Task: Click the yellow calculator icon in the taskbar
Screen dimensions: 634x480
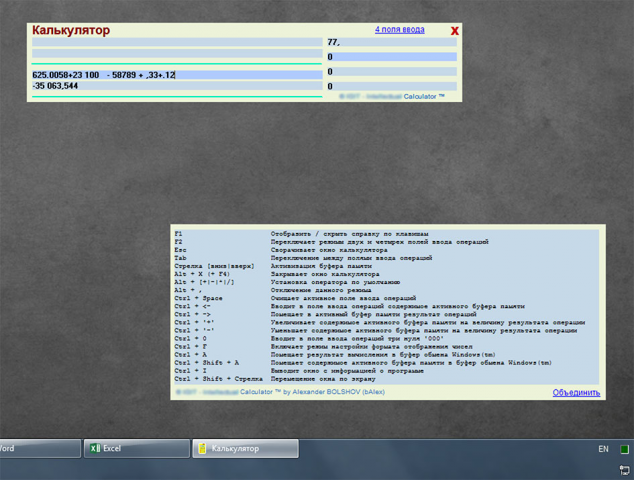Action: coord(203,448)
